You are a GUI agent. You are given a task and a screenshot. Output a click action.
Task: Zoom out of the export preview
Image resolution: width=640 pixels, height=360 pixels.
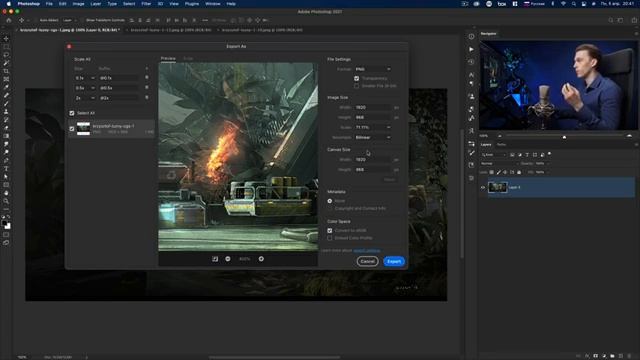pyautogui.click(x=228, y=259)
